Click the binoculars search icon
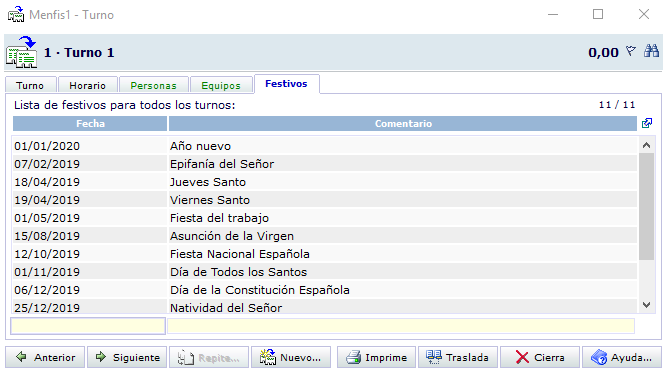The height and width of the screenshot is (373, 667). [x=651, y=51]
